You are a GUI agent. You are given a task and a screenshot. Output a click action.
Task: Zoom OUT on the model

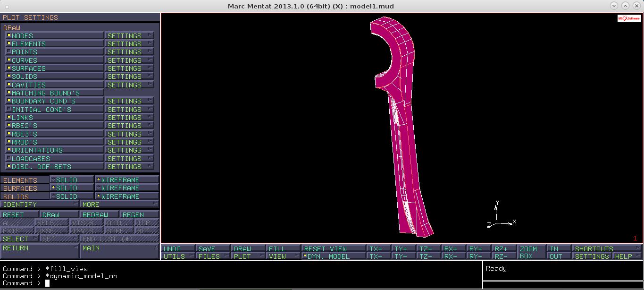[559, 256]
